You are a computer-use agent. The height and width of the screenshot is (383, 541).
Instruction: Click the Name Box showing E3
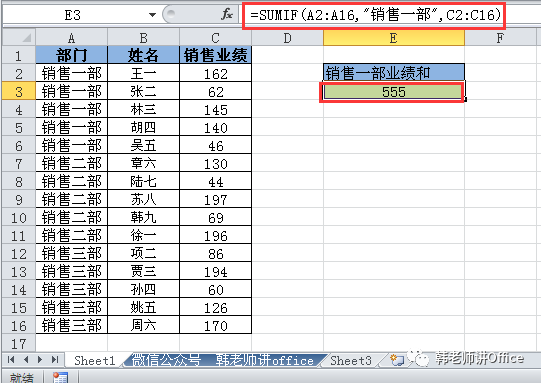click(x=72, y=15)
